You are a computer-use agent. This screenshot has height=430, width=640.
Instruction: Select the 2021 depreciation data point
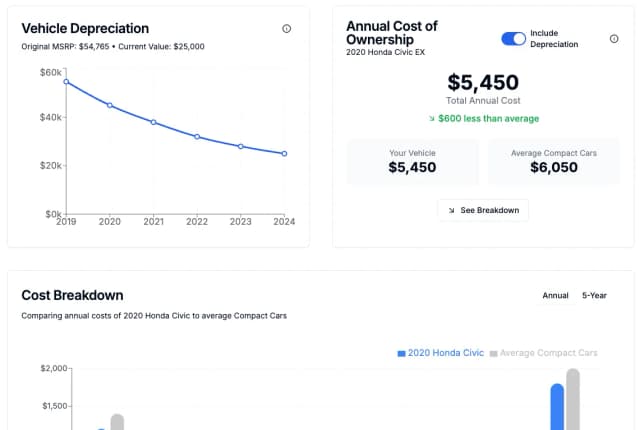[x=153, y=122]
